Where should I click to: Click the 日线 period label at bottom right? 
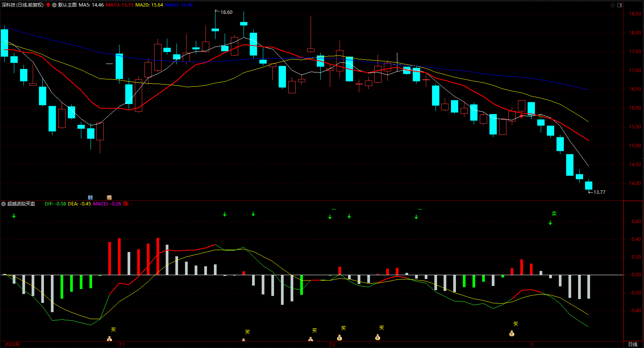[x=633, y=344]
